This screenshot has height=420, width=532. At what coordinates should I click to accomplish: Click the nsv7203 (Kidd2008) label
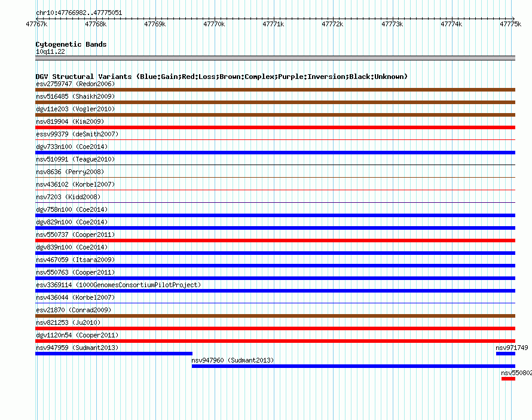click(x=68, y=197)
